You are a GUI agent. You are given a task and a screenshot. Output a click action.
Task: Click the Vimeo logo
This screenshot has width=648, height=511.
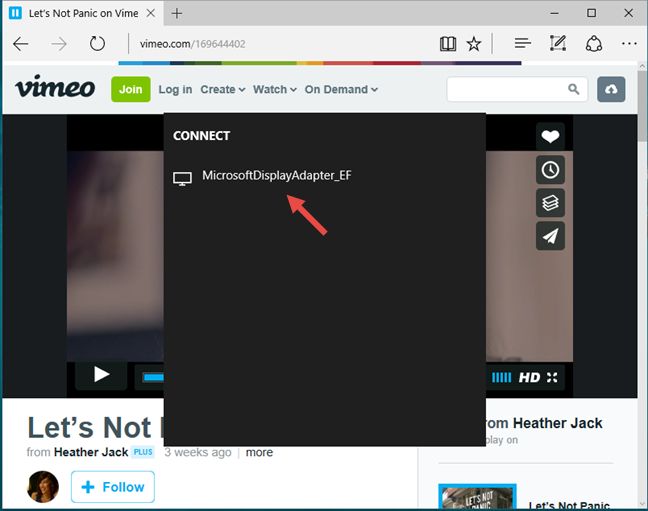(55, 87)
